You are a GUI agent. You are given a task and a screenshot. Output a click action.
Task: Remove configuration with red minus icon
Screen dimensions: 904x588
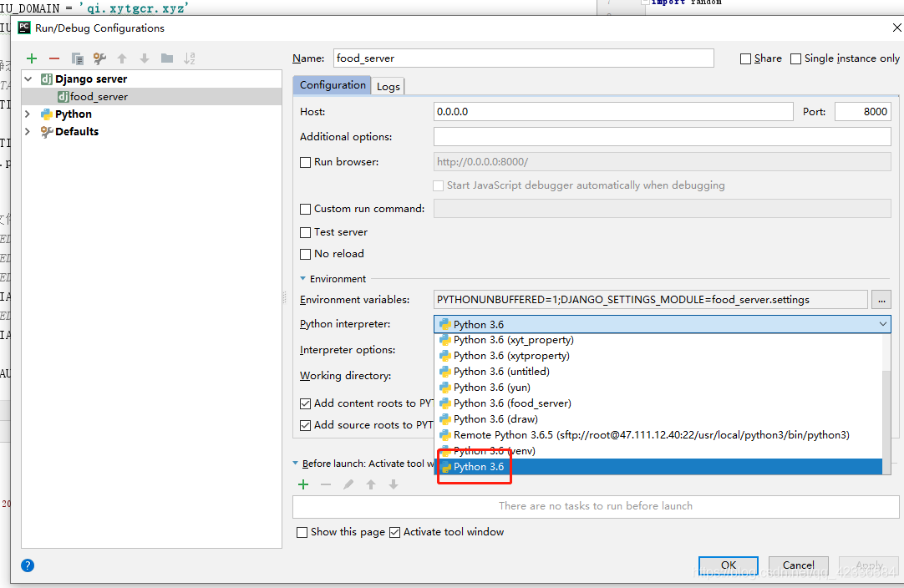pos(54,58)
